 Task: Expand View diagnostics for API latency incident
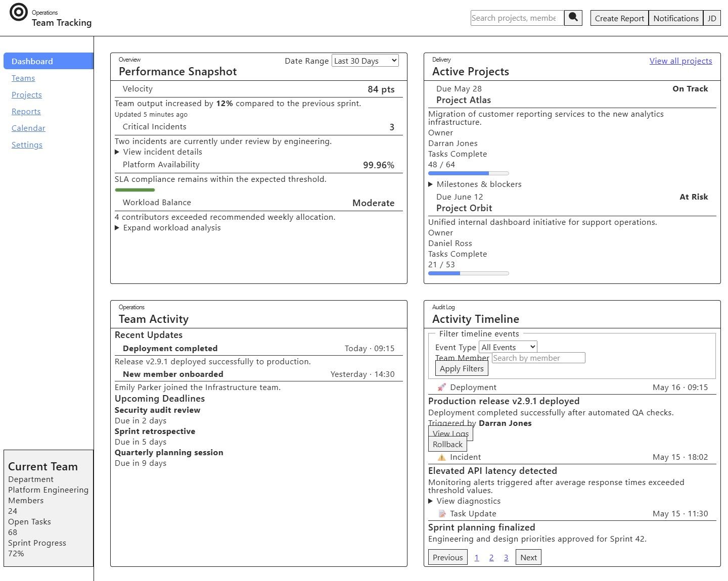coord(464,501)
